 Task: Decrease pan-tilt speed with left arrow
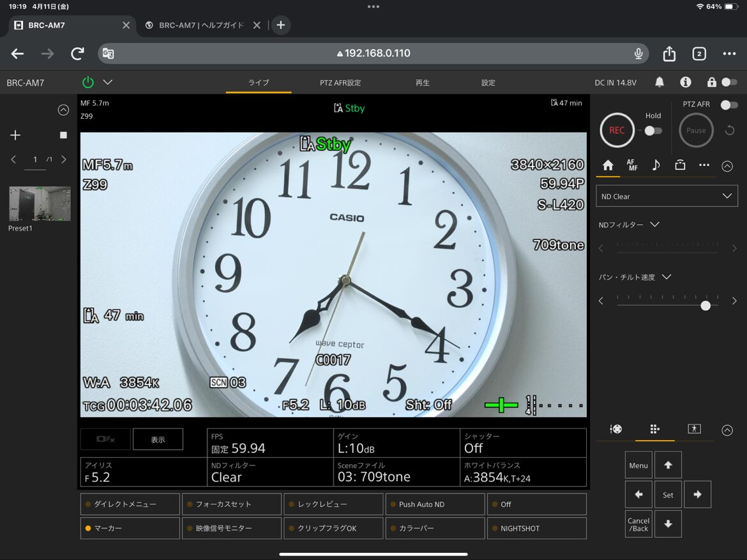(601, 301)
